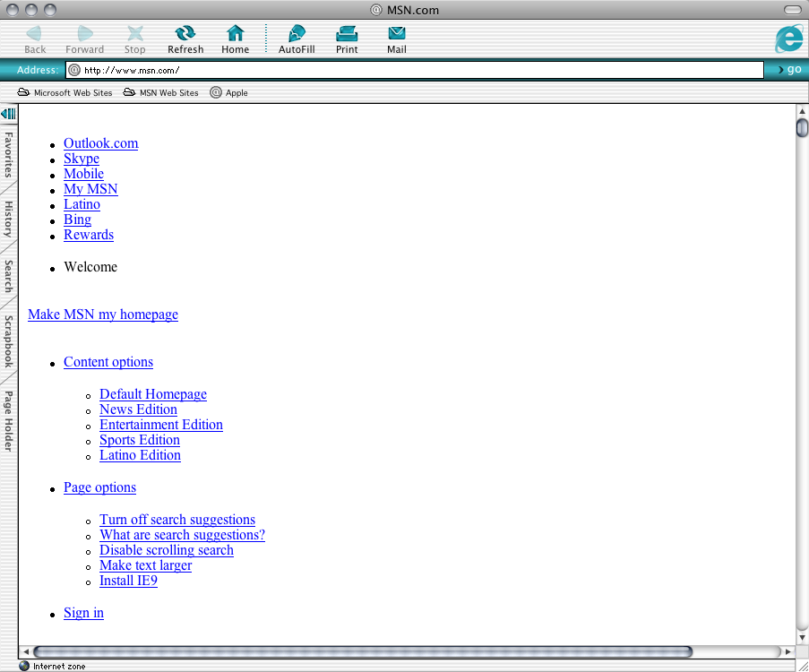Go to the Home page icon

[236, 34]
